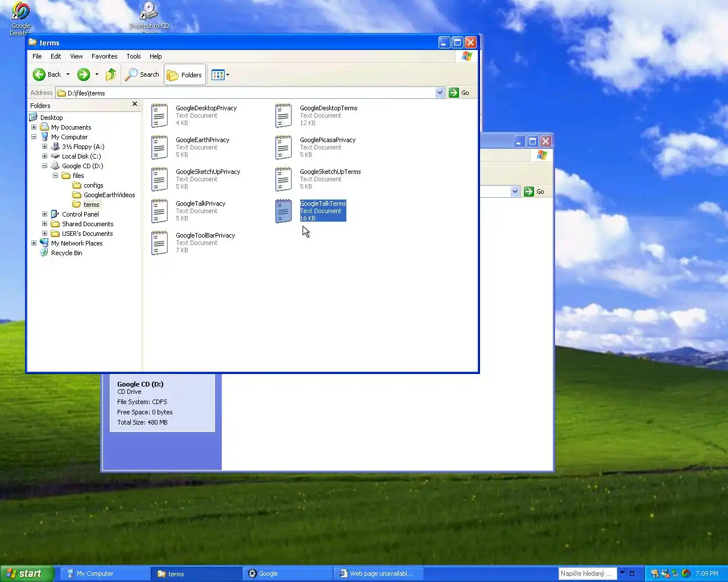Open Search with magnifier icon
The width and height of the screenshot is (728, 582).
tap(131, 74)
